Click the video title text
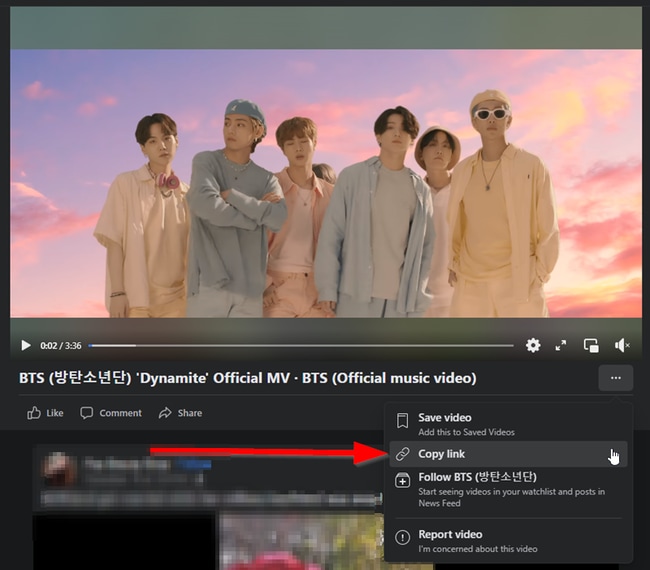This screenshot has height=570, width=650. pyautogui.click(x=247, y=378)
